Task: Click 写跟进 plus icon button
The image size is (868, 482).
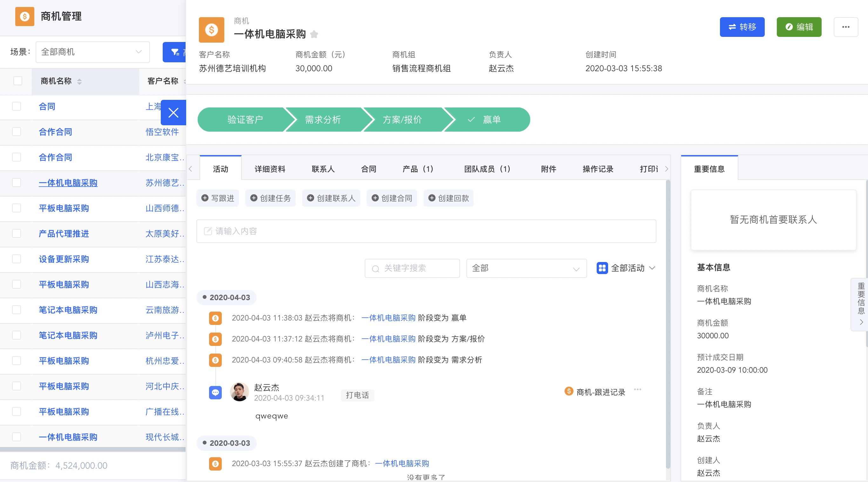Action: [x=217, y=198]
